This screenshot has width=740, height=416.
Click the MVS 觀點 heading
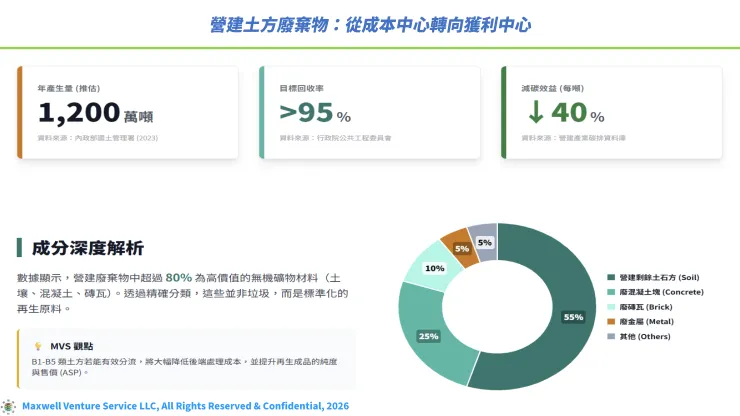(x=72, y=346)
